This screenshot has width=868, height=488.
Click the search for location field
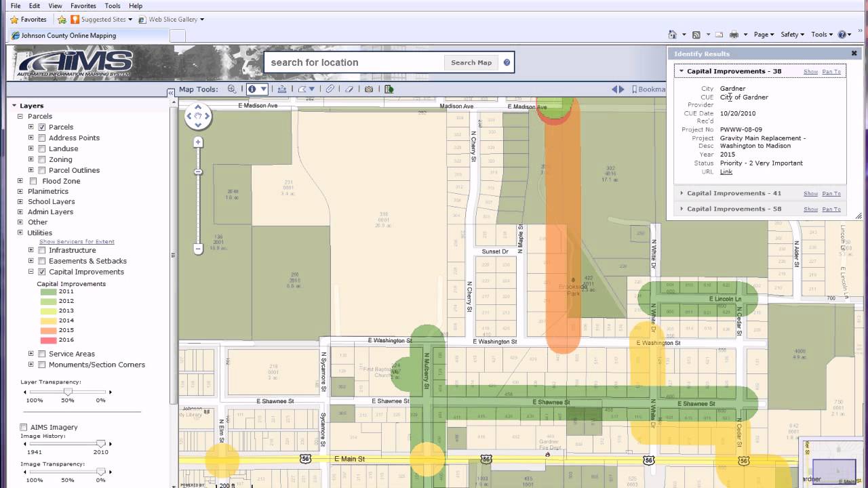[354, 62]
